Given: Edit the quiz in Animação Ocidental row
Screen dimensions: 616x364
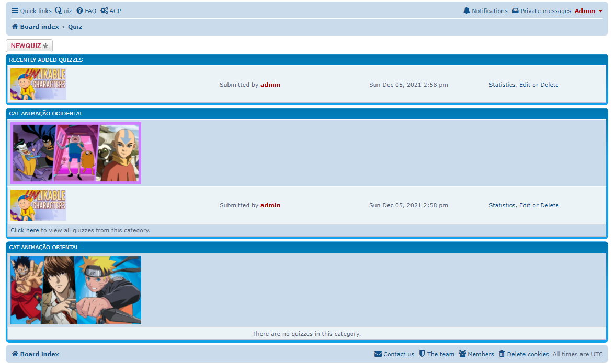Looking at the screenshot, I should [524, 205].
